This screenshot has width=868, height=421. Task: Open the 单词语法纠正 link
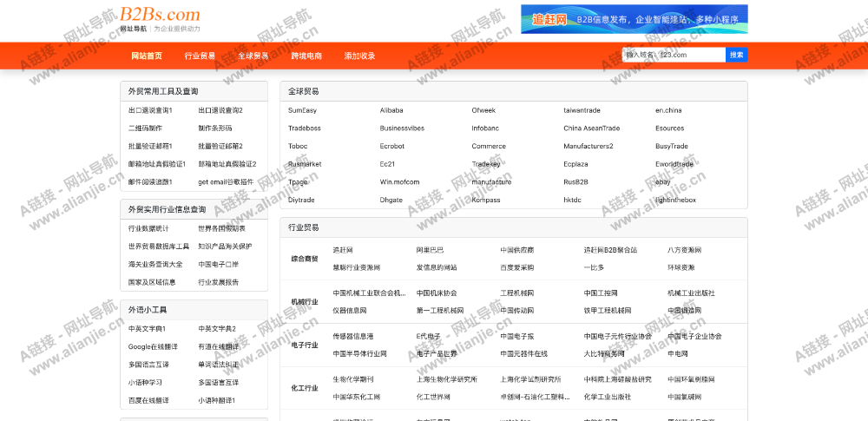pyautogui.click(x=218, y=365)
